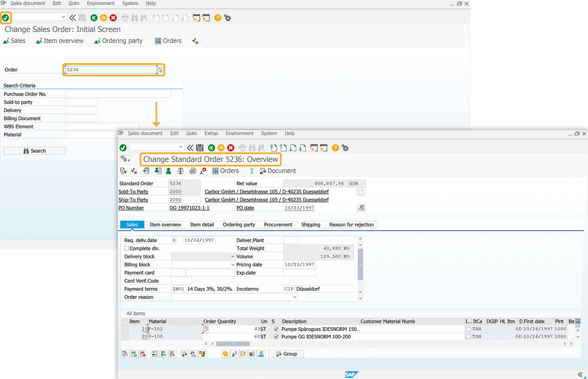Click orange coin pricing icon below items table
This screenshot has width=588, height=379.
pos(225,354)
